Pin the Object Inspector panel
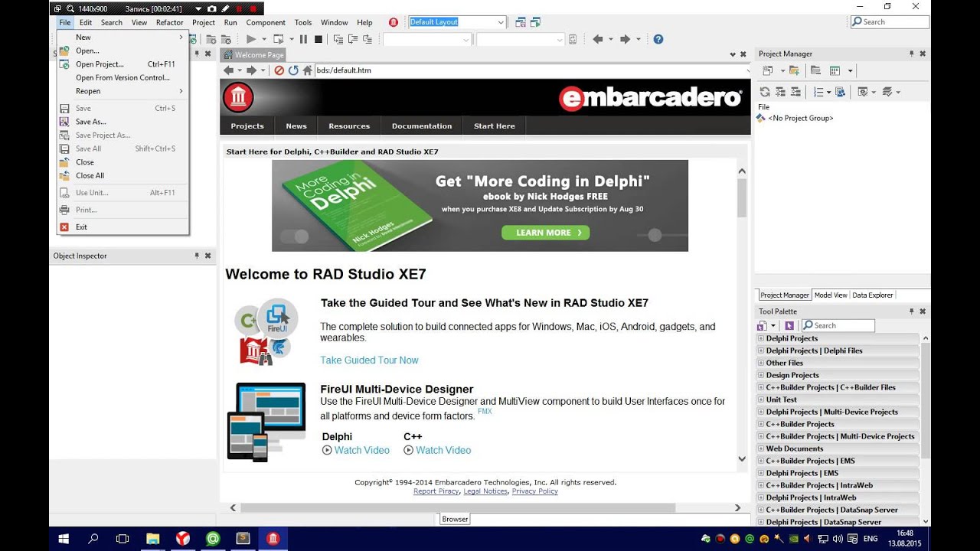The width and height of the screenshot is (980, 551). coord(196,256)
